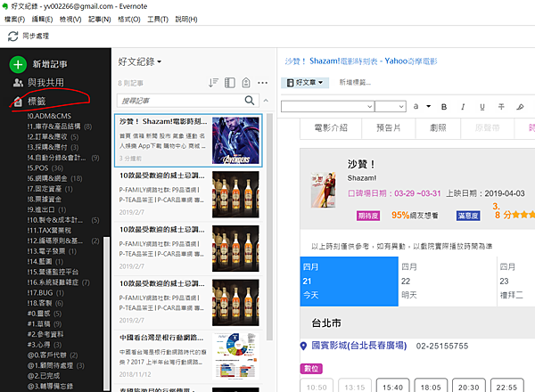The image size is (535, 392).
Task: Click the reminders icon in the note list header
Action: 246,83
